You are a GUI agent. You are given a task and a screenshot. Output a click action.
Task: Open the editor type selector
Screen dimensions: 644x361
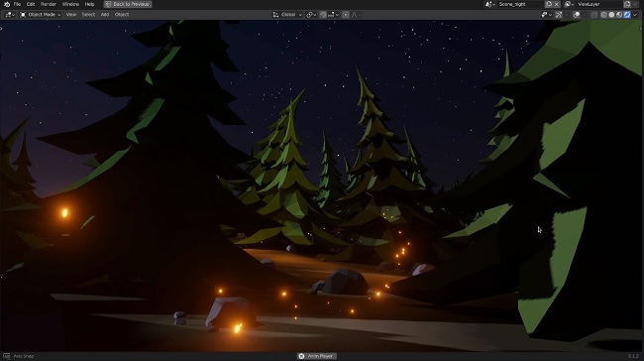10,15
